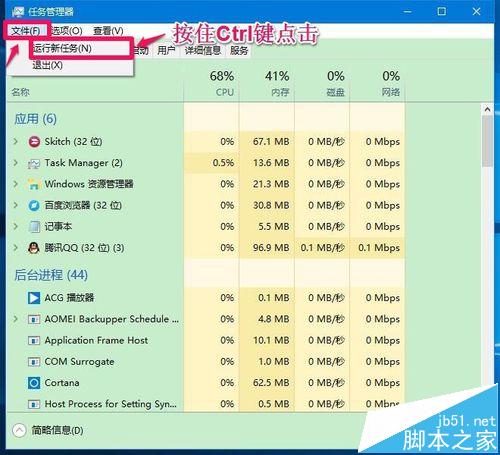Select the 后台进程 (44) group heading
Screen dimensions: 500x455
coord(51,275)
